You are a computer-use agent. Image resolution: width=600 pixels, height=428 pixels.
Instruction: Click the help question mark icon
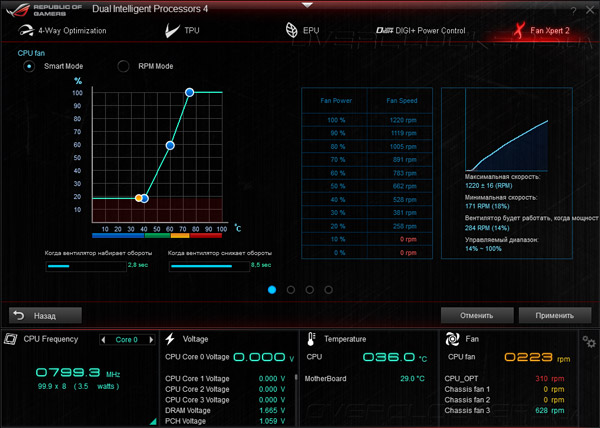point(573,11)
